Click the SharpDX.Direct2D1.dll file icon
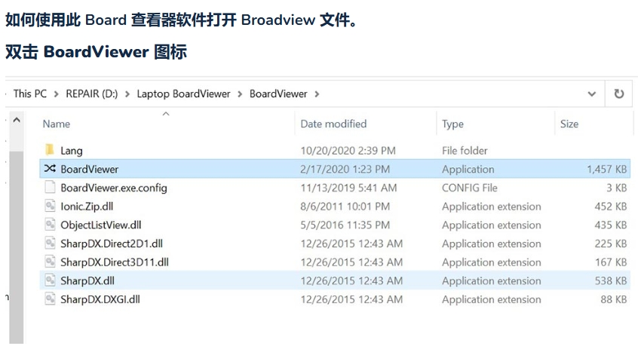 pos(50,243)
